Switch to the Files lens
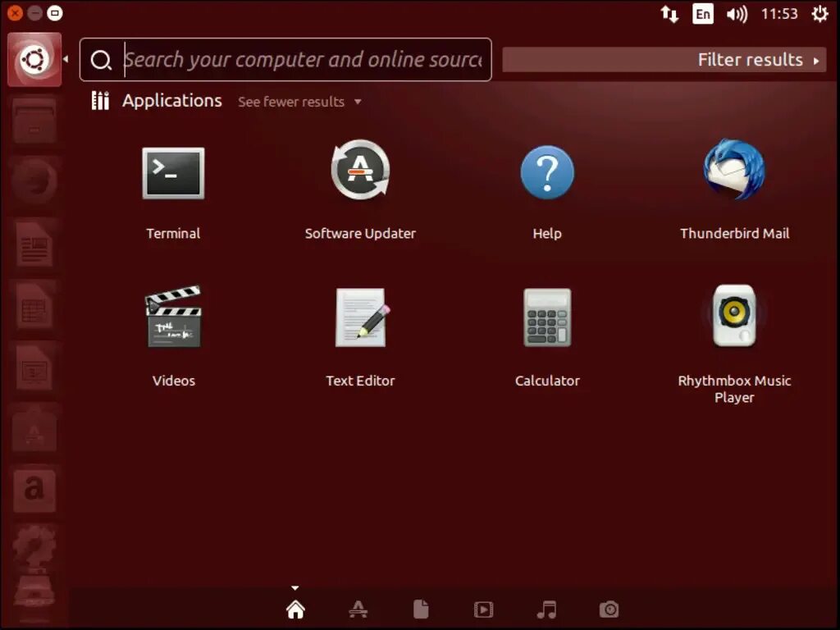This screenshot has width=840, height=630. coord(421,609)
